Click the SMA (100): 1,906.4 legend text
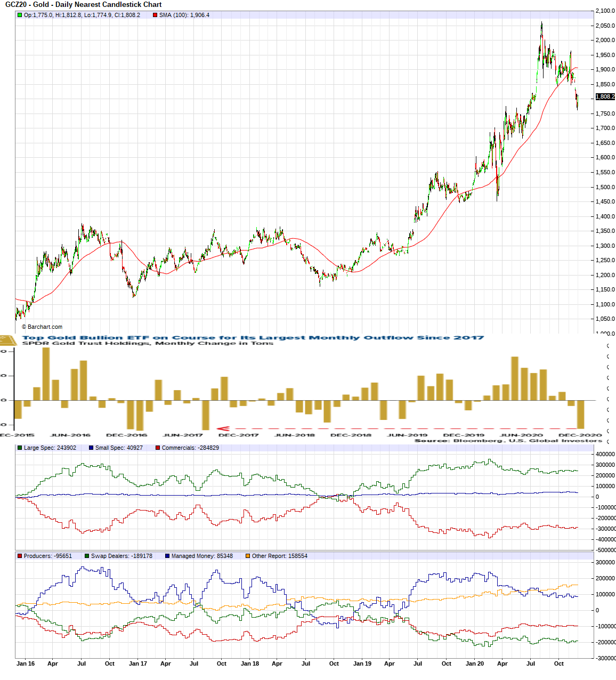Screen dimensions: 616x680 point(184,15)
